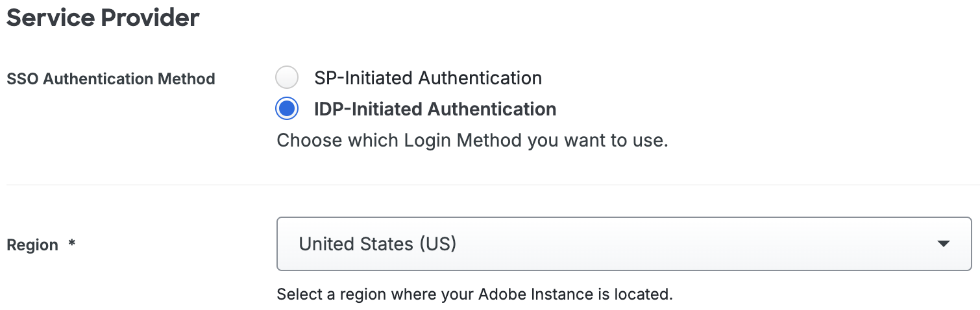Click the 'Select a region' helper text
980x310 pixels.
pos(474,294)
